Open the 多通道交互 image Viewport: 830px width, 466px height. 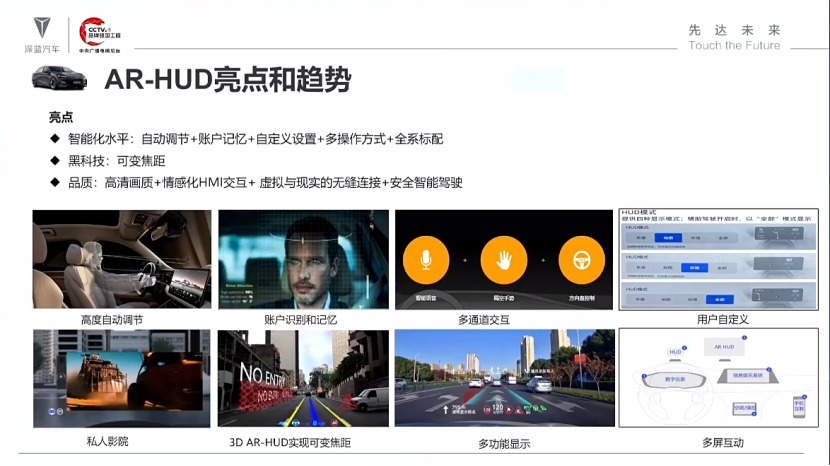coord(504,259)
